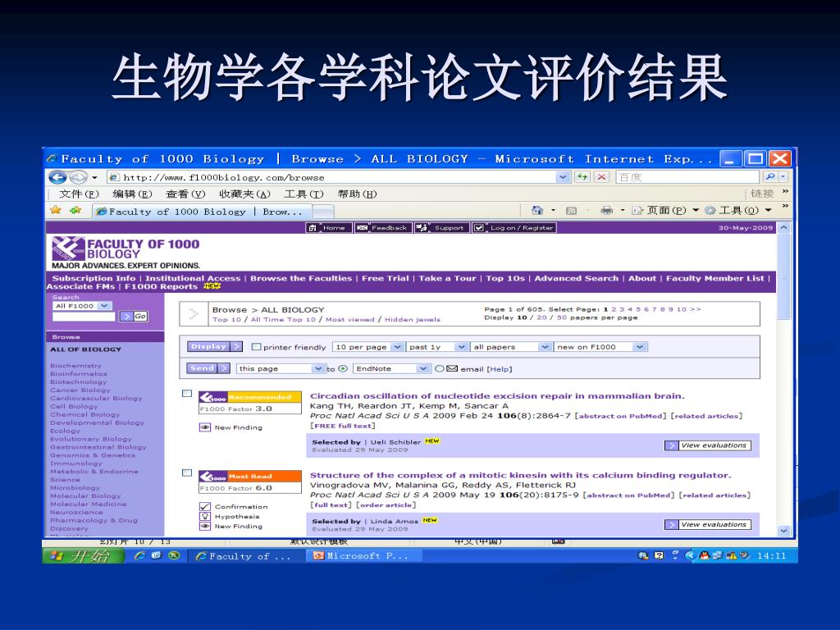Go to results page 2
The width and height of the screenshot is (840, 630).
click(x=614, y=309)
